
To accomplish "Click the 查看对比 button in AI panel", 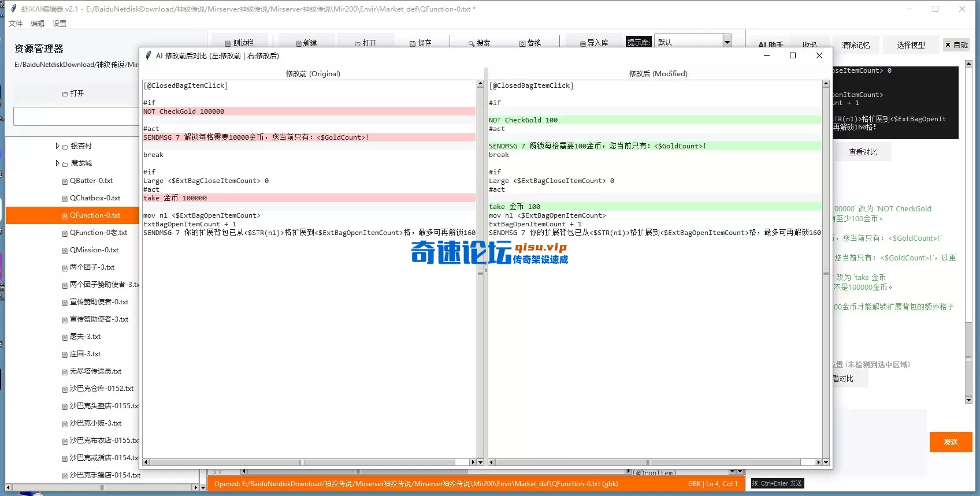I will click(863, 152).
